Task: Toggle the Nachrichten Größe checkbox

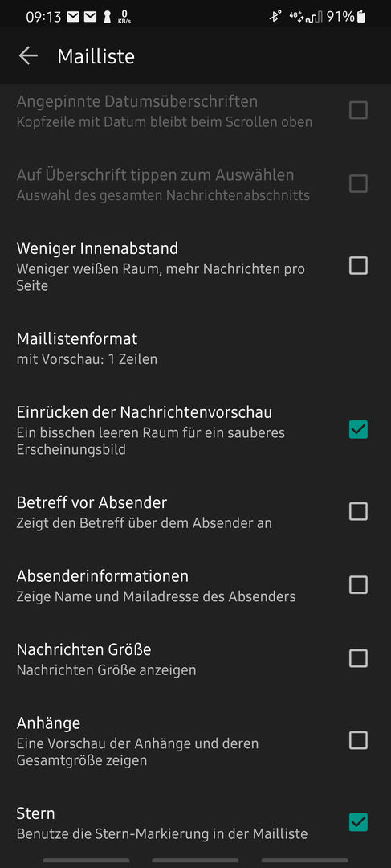Action: click(358, 658)
